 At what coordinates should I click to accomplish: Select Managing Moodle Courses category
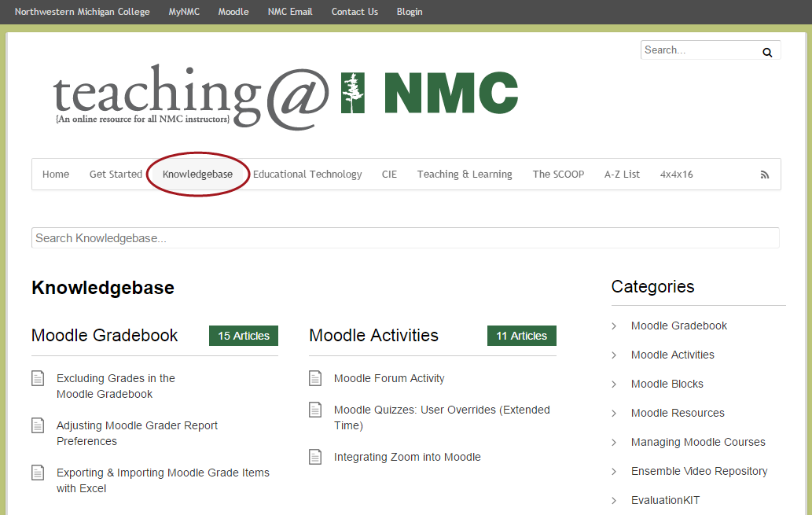pos(698,442)
